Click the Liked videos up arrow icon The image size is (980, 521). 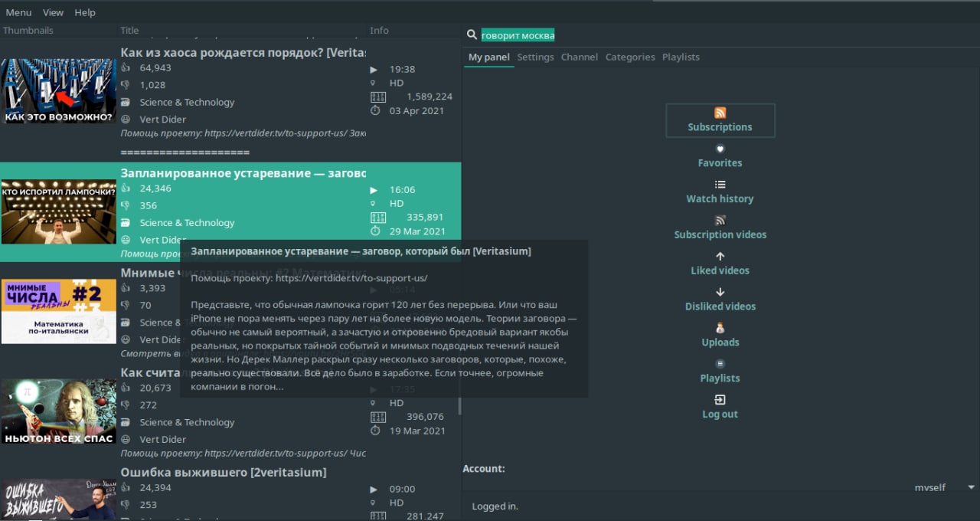coord(720,257)
